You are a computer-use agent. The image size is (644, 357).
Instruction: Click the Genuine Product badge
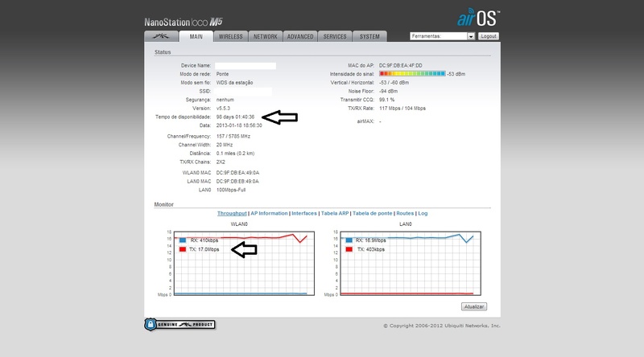tap(180, 325)
